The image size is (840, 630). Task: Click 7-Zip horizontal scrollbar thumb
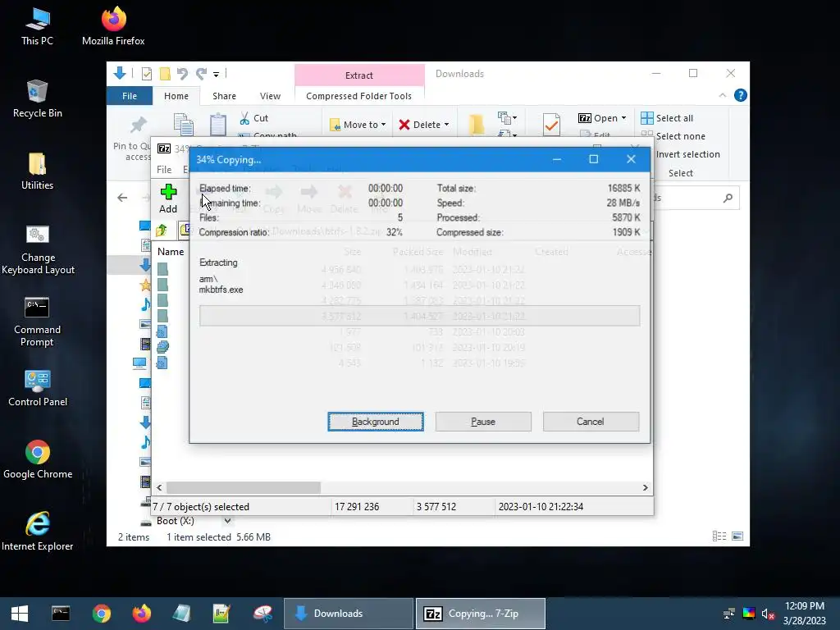click(x=243, y=487)
